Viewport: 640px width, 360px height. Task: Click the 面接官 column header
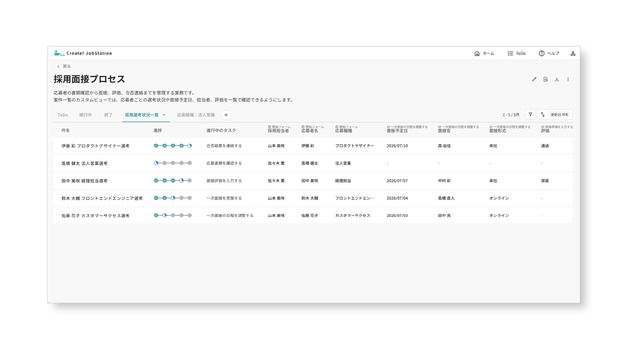[444, 131]
